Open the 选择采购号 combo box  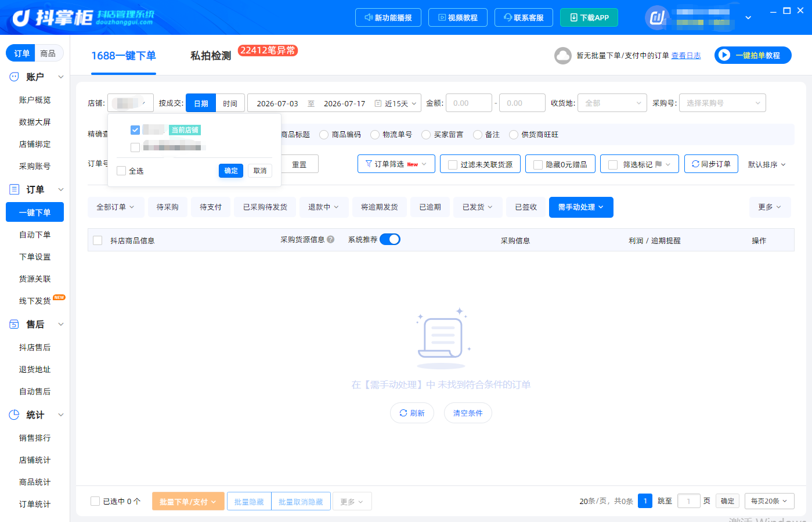723,103
